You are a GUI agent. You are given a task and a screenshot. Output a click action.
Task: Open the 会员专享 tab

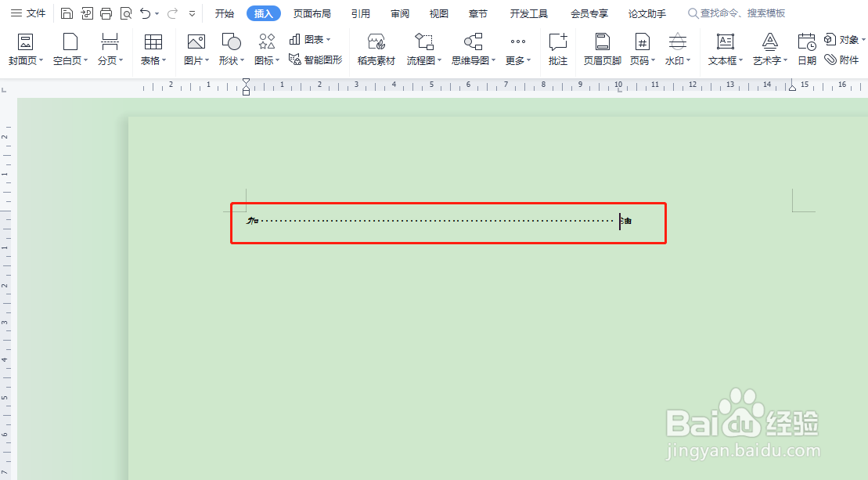(589, 13)
